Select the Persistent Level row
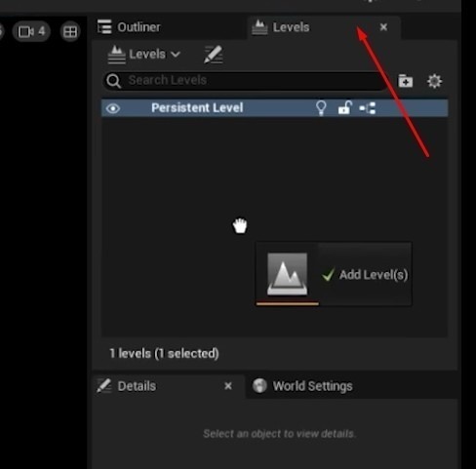 point(275,108)
